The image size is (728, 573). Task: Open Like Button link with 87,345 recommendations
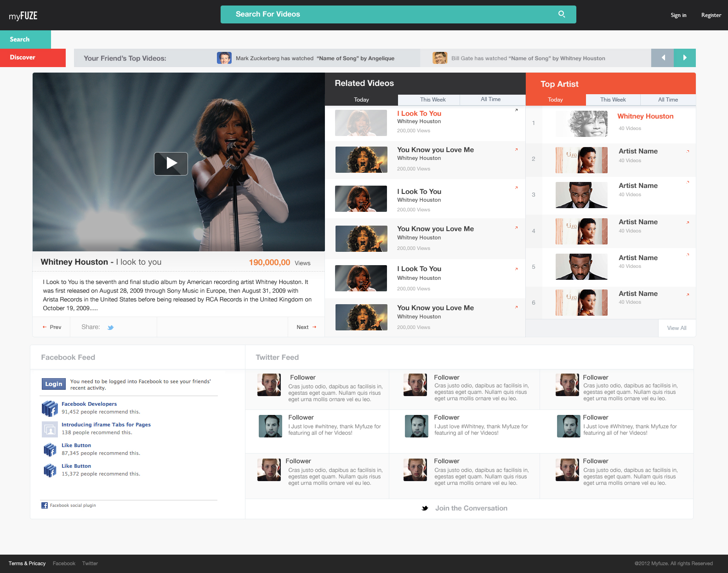coord(76,445)
